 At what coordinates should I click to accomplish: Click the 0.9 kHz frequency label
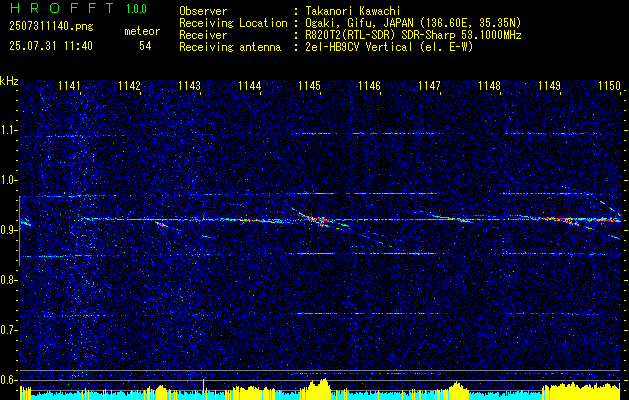click(7, 230)
